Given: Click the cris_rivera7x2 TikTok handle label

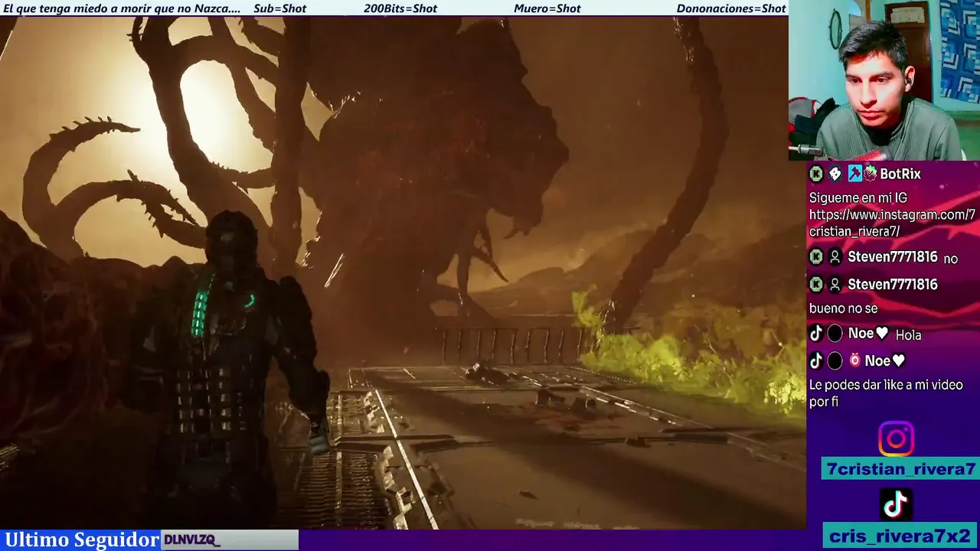Looking at the screenshot, I should click(x=900, y=535).
